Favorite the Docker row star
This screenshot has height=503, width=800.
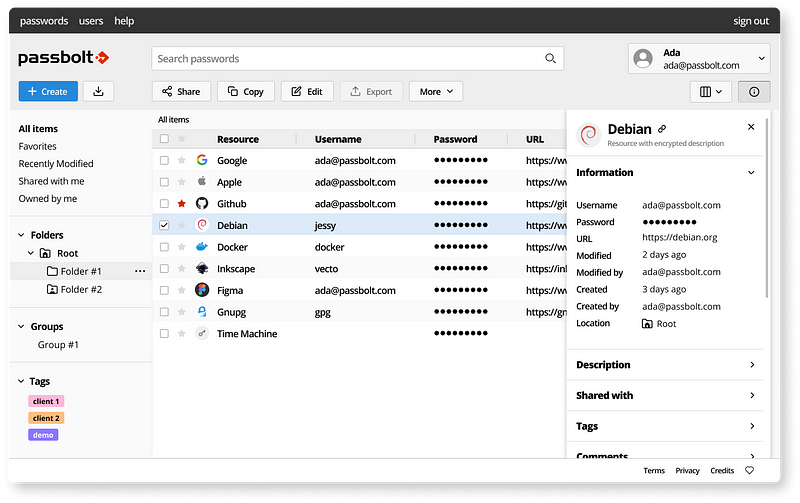[182, 247]
